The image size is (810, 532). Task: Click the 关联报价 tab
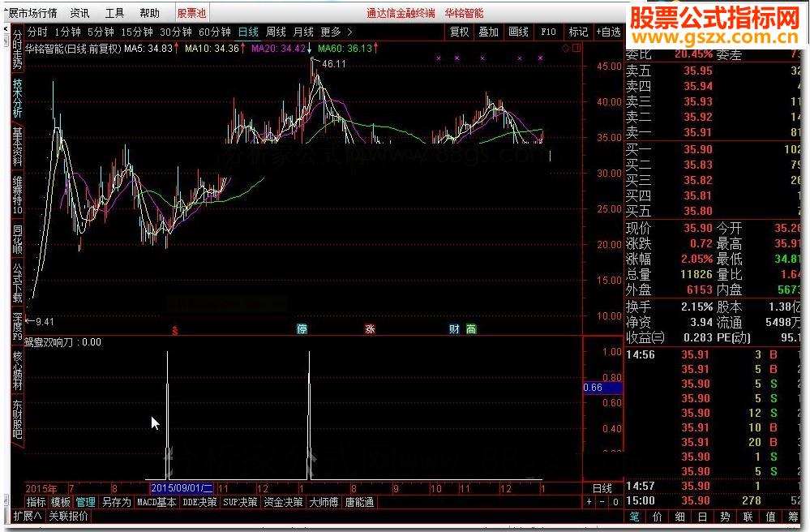click(69, 516)
